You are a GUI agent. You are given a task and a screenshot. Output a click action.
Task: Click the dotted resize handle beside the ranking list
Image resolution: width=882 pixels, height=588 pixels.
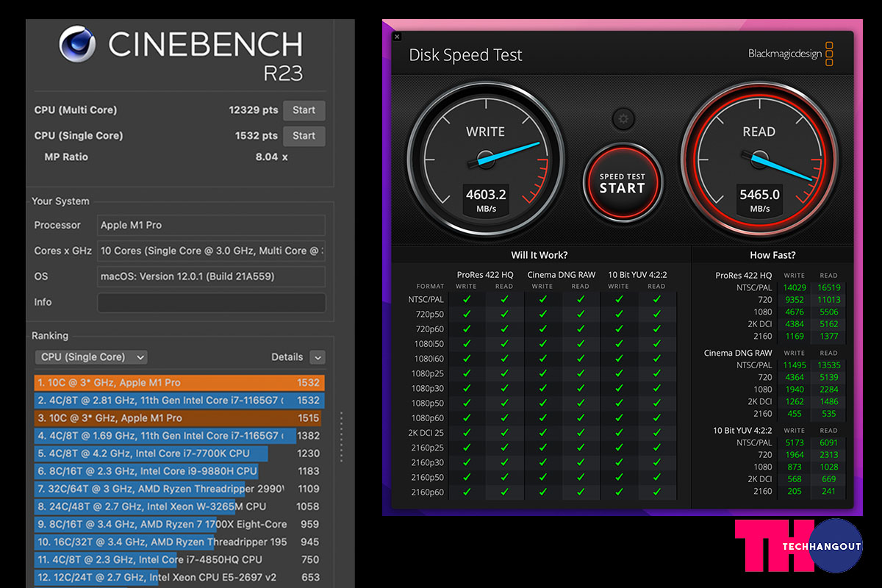341,437
